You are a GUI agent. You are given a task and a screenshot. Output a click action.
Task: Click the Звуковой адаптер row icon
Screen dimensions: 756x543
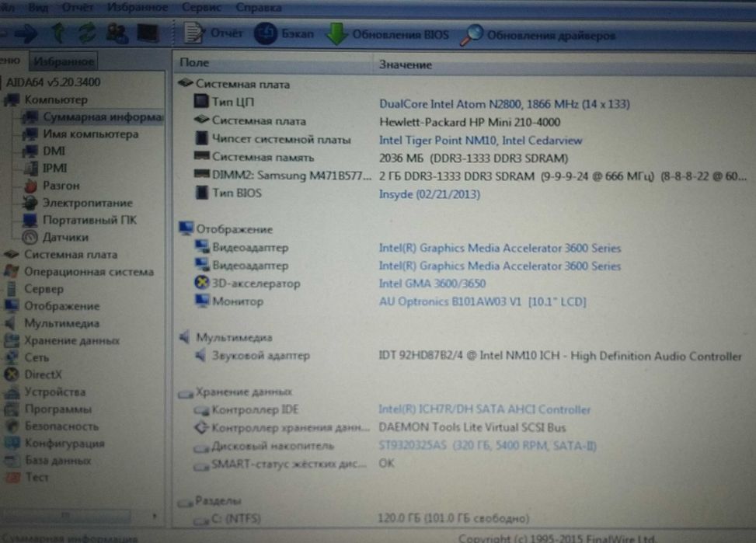200,356
